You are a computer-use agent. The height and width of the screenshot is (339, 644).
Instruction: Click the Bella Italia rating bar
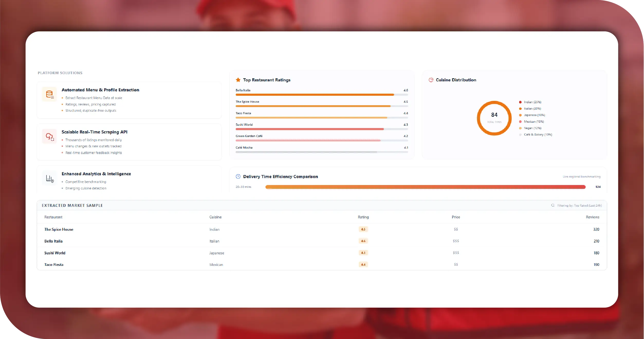pos(315,95)
